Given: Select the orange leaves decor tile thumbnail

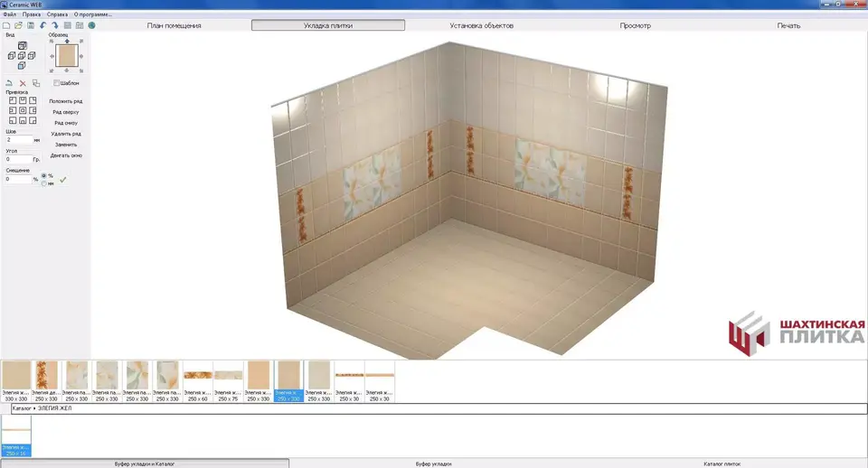Looking at the screenshot, I should pyautogui.click(x=46, y=381).
